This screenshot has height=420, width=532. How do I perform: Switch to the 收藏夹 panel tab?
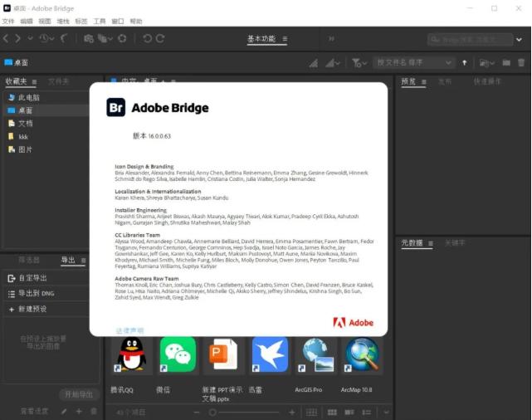tap(16, 81)
